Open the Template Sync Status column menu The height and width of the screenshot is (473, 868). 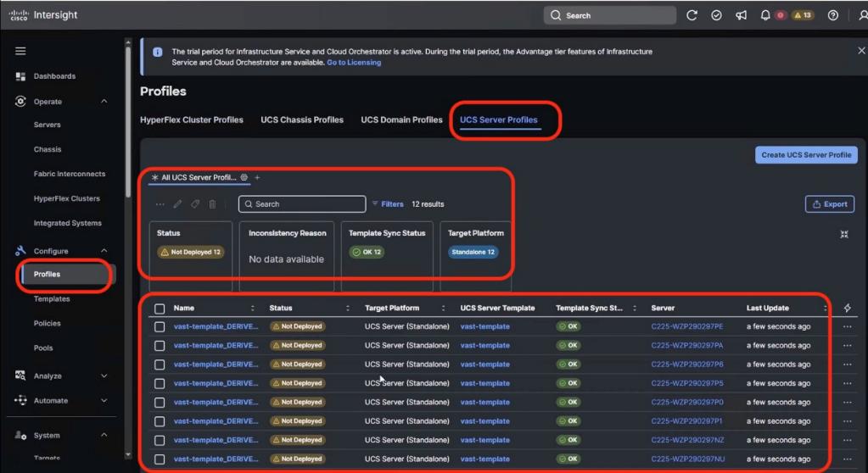(x=635, y=309)
